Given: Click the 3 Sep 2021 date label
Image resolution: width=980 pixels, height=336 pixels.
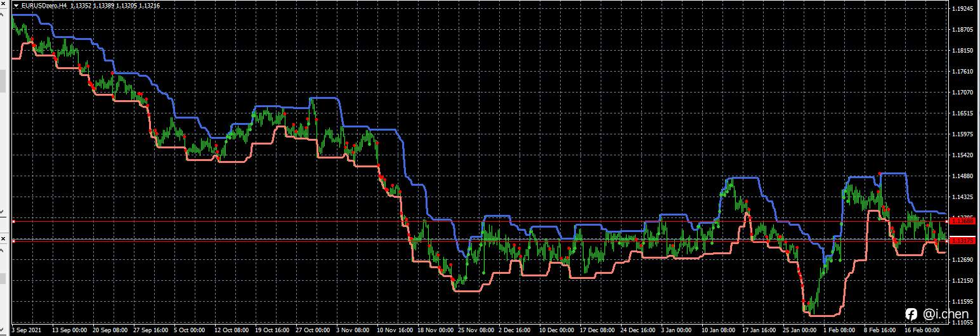Looking at the screenshot, I should pyautogui.click(x=26, y=330).
